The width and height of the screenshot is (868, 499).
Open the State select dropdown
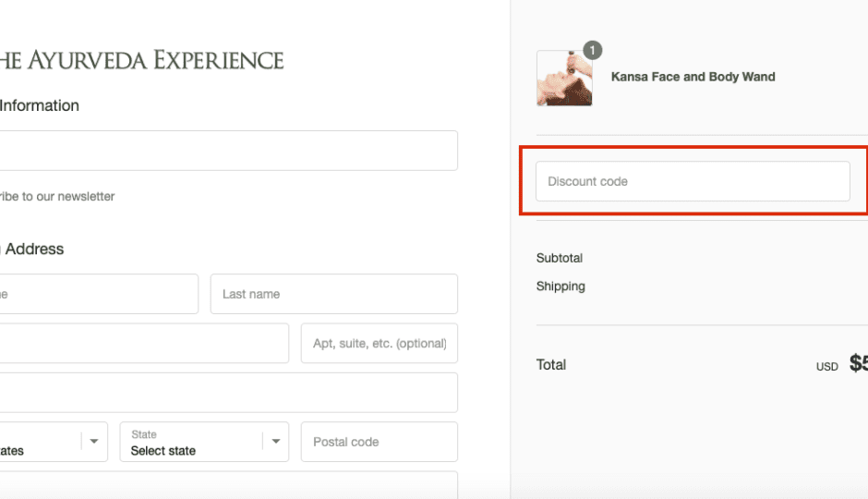click(204, 442)
